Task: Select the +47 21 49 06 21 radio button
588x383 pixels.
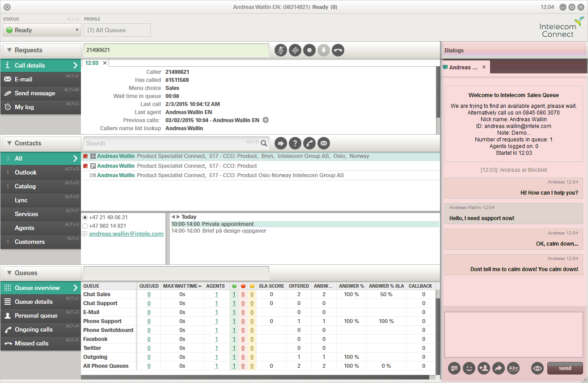Action: (85, 217)
